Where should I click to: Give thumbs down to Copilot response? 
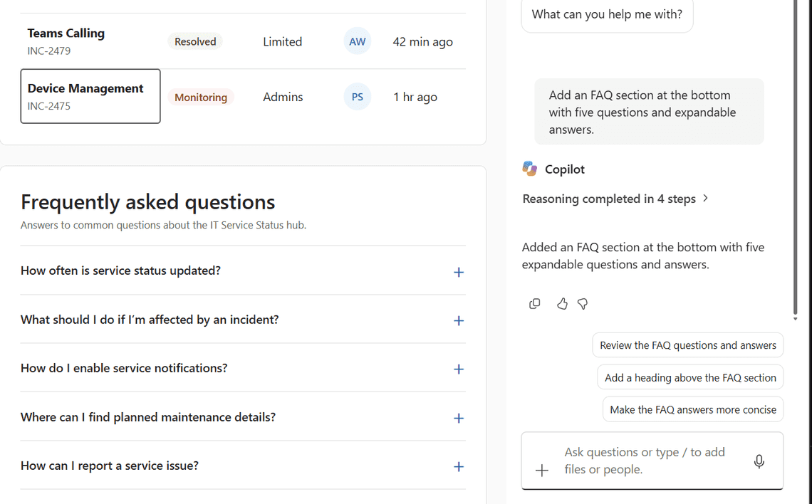(x=583, y=304)
